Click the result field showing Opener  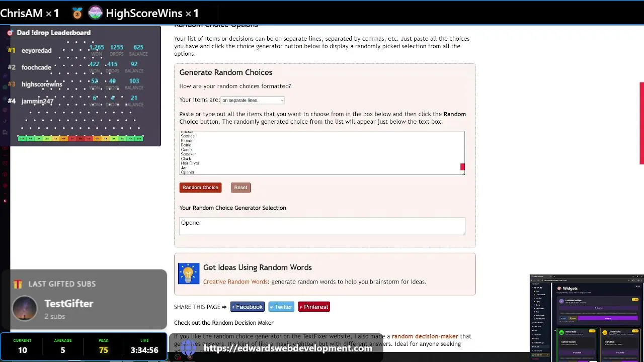[x=322, y=226]
